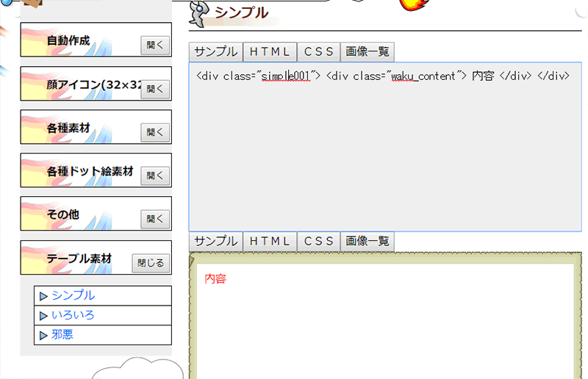
Task: Switch to CSS tab above the preview frame
Action: click(x=319, y=242)
